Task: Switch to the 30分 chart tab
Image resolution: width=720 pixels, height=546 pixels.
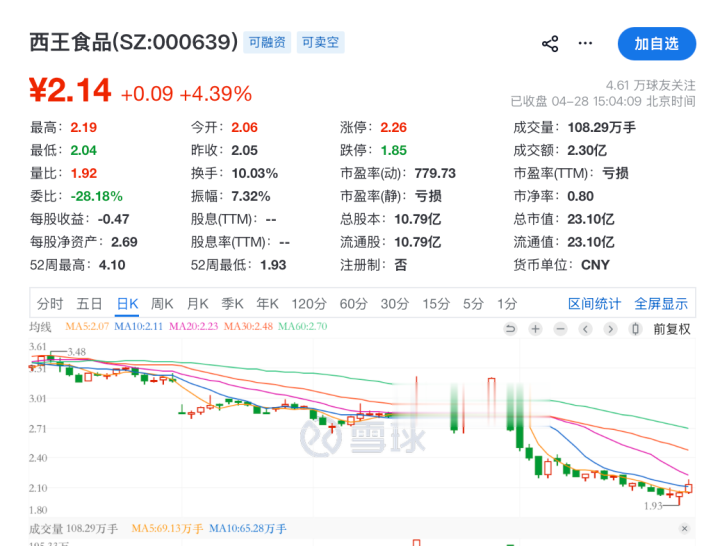Action: (x=395, y=304)
